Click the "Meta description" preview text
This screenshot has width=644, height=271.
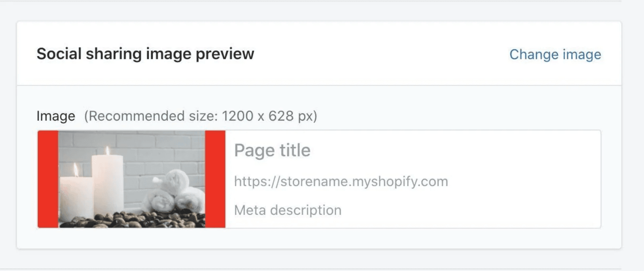coord(288,210)
